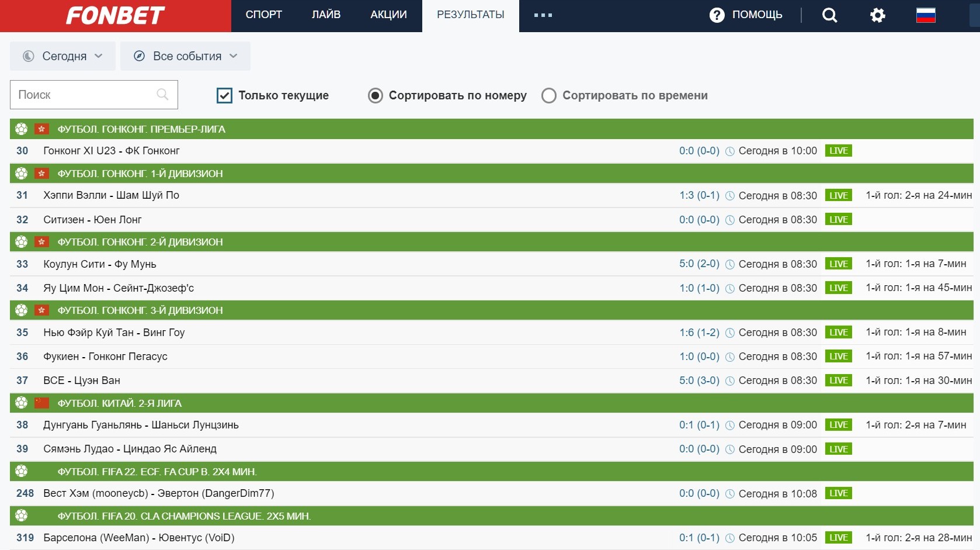The width and height of the screenshot is (980, 550).
Task: Click into the Поиск search field
Action: [94, 95]
